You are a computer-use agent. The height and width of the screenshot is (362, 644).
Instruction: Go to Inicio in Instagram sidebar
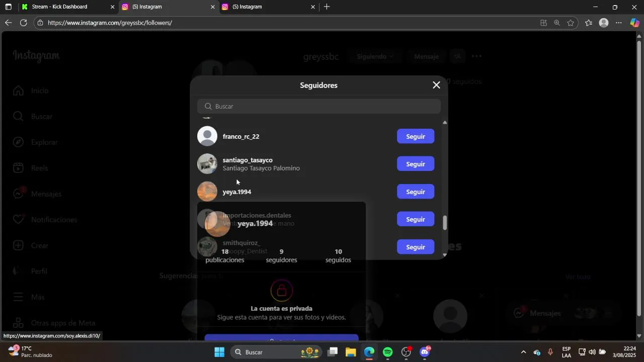pyautogui.click(x=31, y=90)
